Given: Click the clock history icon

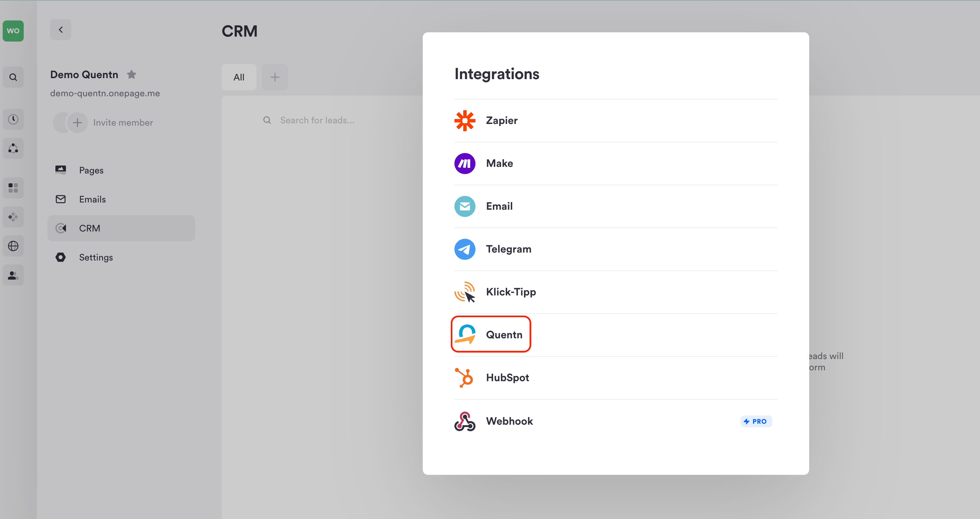Looking at the screenshot, I should [13, 119].
